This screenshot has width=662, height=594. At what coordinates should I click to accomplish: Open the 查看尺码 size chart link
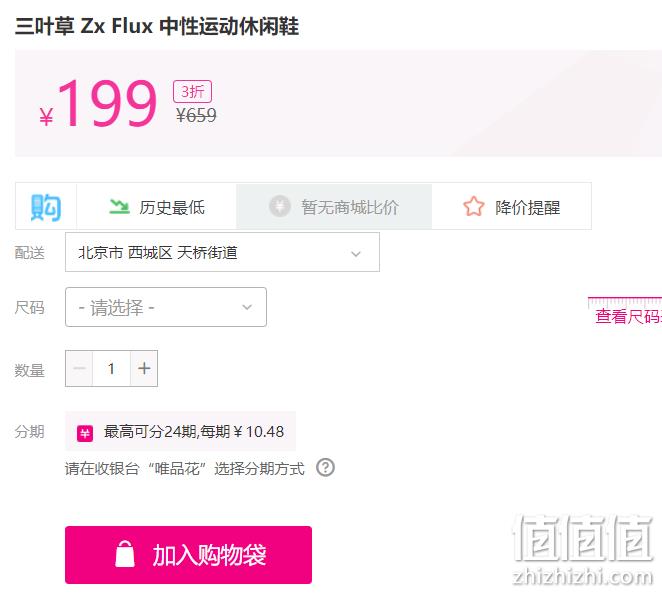pos(628,316)
